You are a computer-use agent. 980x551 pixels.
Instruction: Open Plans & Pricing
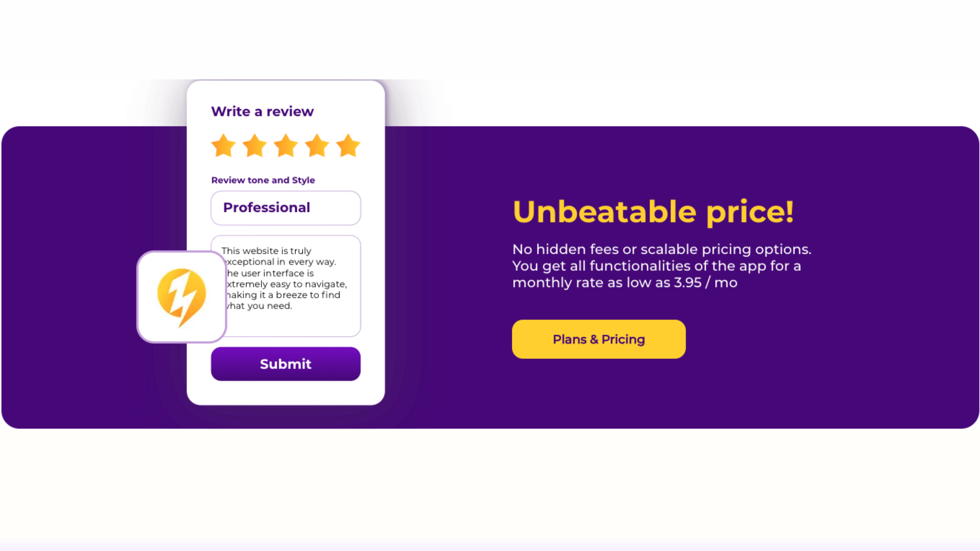pos(599,339)
